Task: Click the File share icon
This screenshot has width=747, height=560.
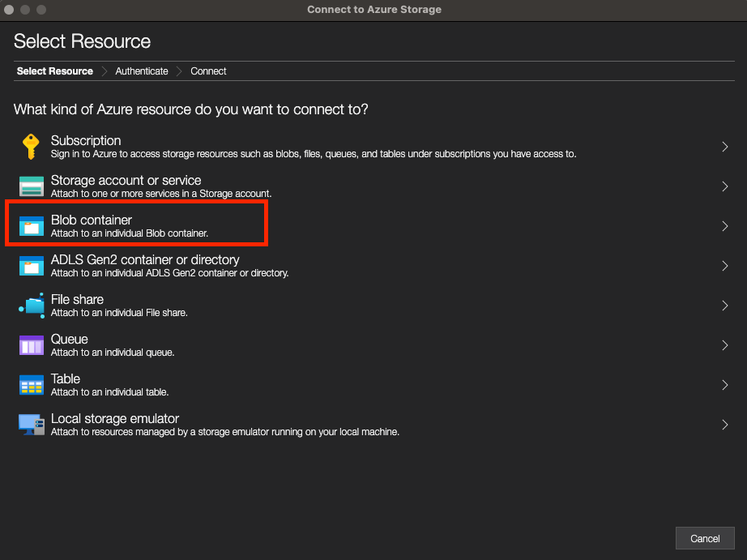Action: pos(31,306)
